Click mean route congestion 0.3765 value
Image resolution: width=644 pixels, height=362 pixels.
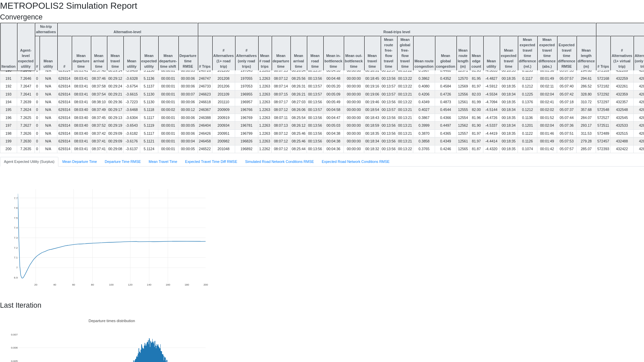pos(424,149)
